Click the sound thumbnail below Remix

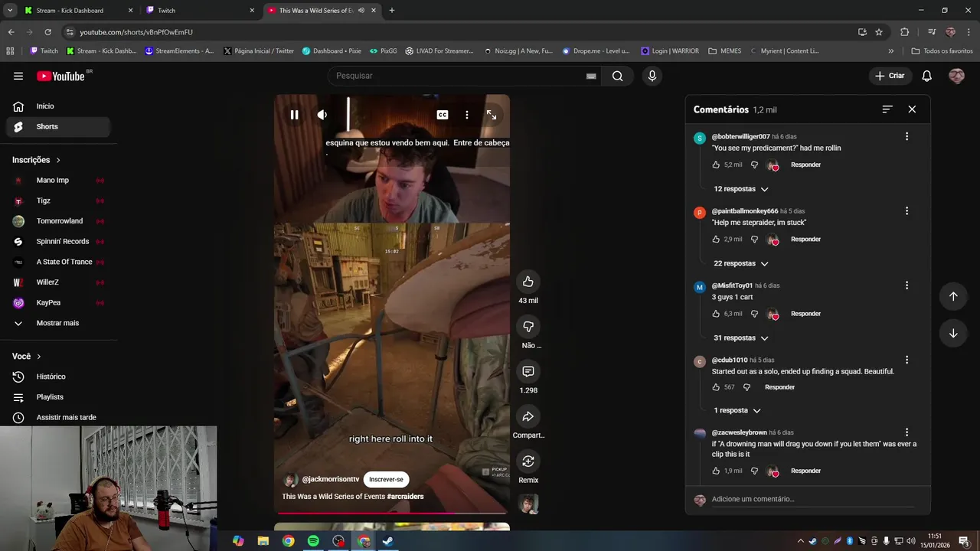tap(528, 504)
